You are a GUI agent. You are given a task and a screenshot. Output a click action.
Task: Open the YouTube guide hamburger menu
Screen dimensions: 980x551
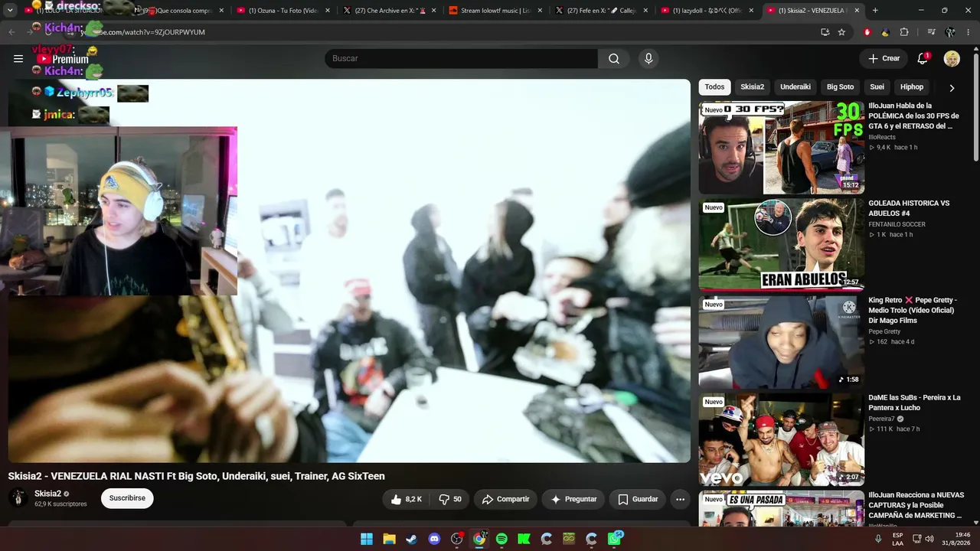tap(18, 59)
